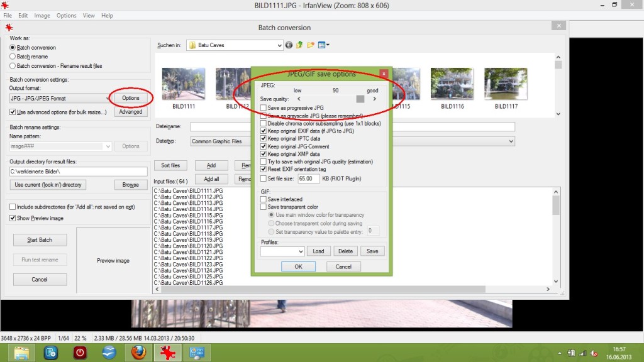
Task: Open the Output format dropdown
Action: pyautogui.click(x=108, y=99)
